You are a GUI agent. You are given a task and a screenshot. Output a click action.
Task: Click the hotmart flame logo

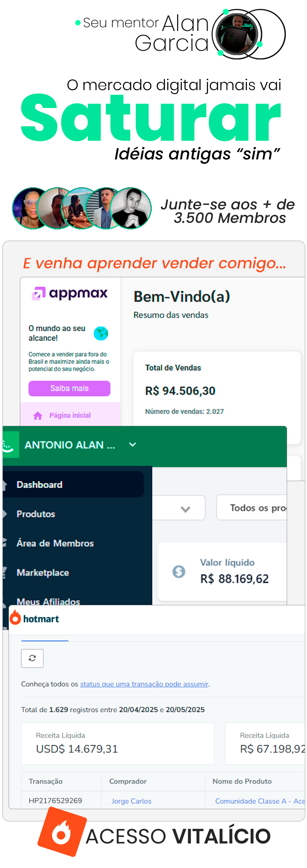tap(15, 618)
